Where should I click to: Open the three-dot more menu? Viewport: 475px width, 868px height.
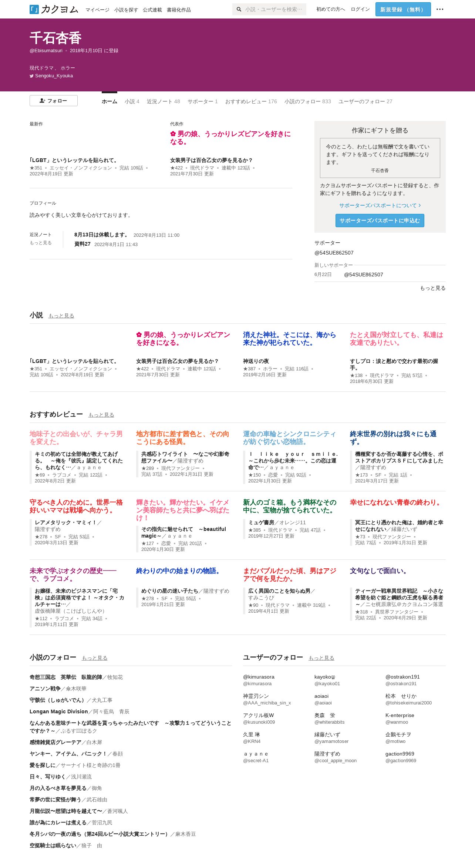point(440,9)
